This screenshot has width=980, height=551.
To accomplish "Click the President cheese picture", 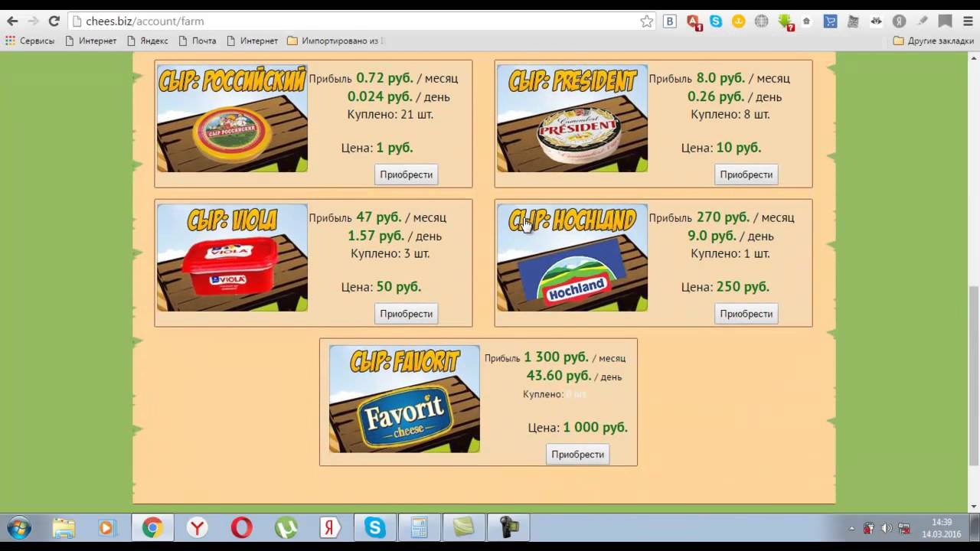I will (x=572, y=118).
